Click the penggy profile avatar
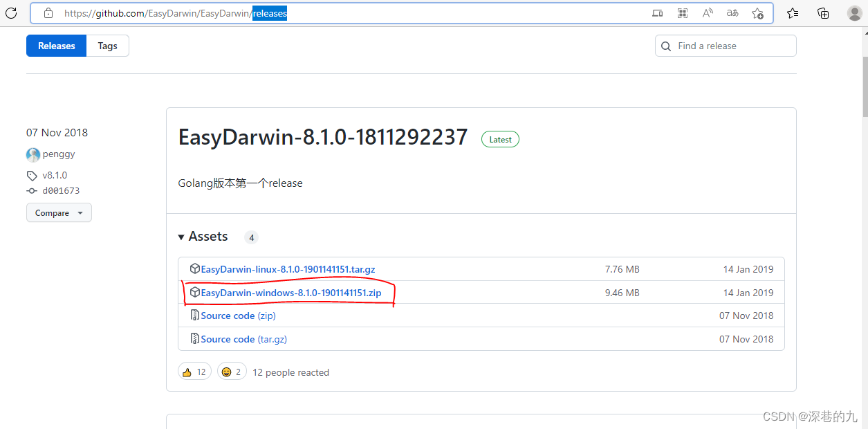The height and width of the screenshot is (429, 868). (33, 154)
